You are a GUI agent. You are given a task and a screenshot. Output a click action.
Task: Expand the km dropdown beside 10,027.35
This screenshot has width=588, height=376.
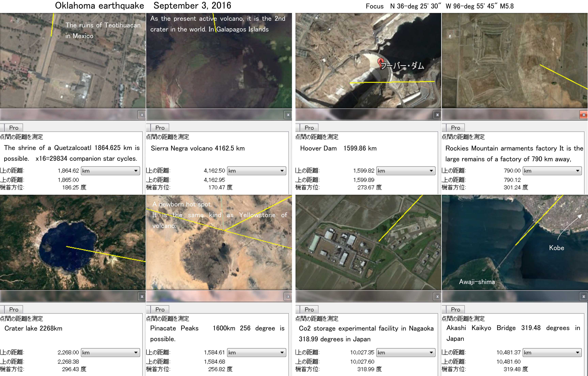pos(406,352)
